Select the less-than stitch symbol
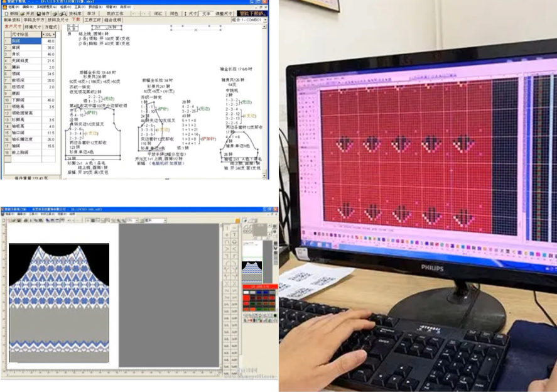Screen dimensions: 557x392 pyautogui.click(x=234, y=249)
